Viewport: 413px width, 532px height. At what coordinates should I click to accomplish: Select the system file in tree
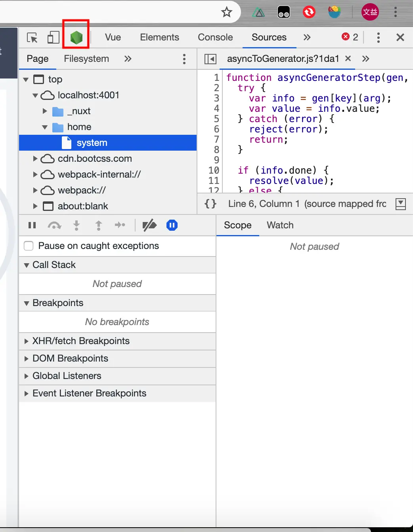(108, 143)
